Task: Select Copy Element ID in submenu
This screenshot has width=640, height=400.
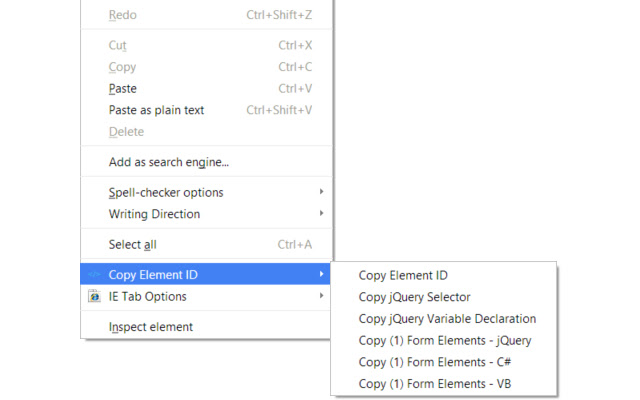Action: 443,276
